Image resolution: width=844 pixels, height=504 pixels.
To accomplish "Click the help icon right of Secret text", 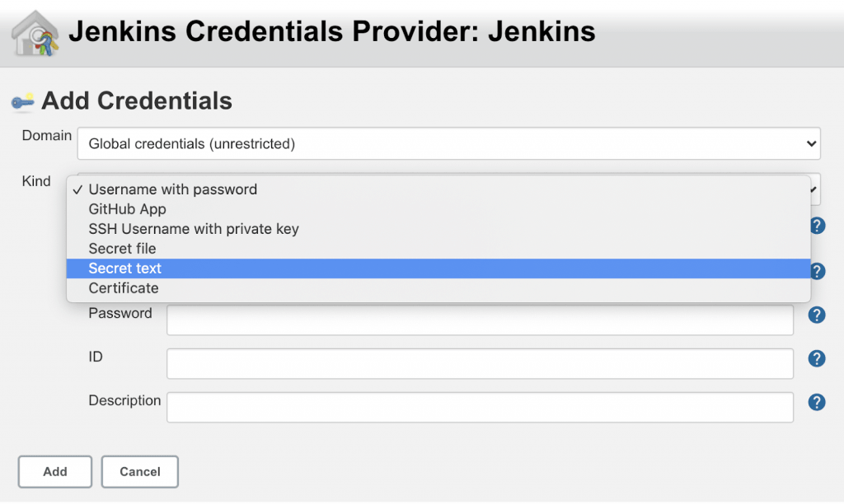I will coord(817,271).
